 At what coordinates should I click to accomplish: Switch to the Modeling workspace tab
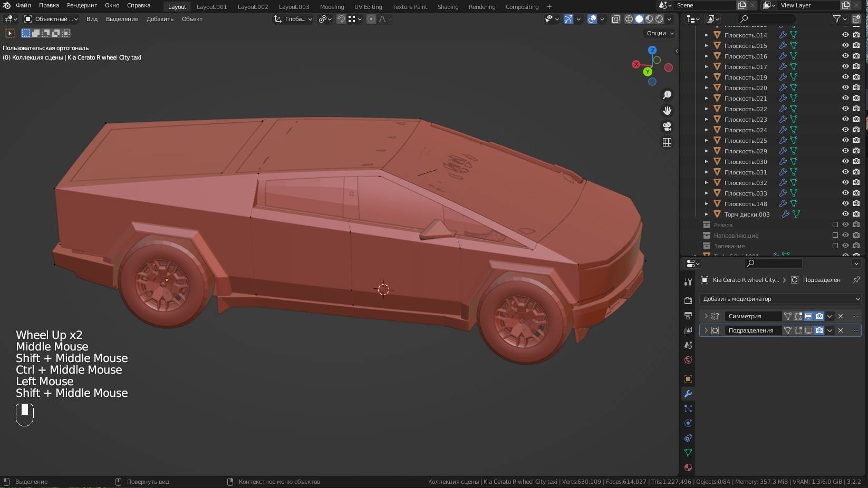tap(332, 7)
